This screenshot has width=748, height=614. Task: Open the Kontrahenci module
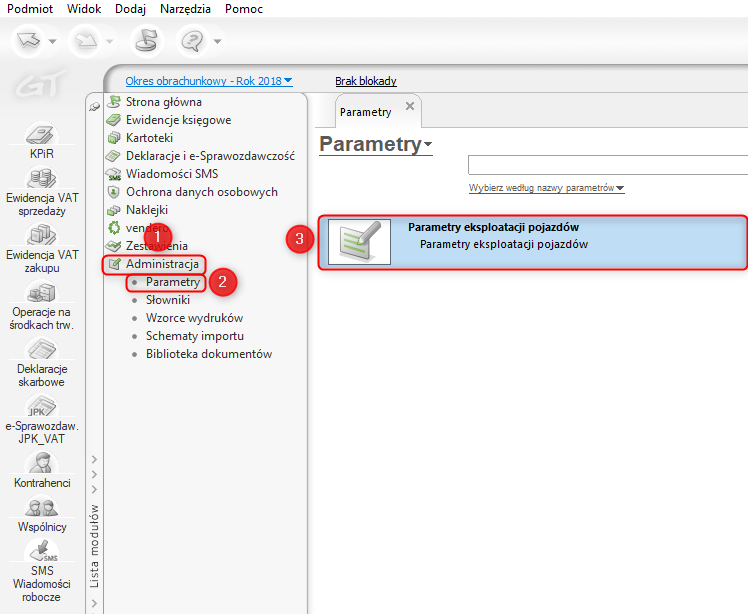click(x=42, y=470)
